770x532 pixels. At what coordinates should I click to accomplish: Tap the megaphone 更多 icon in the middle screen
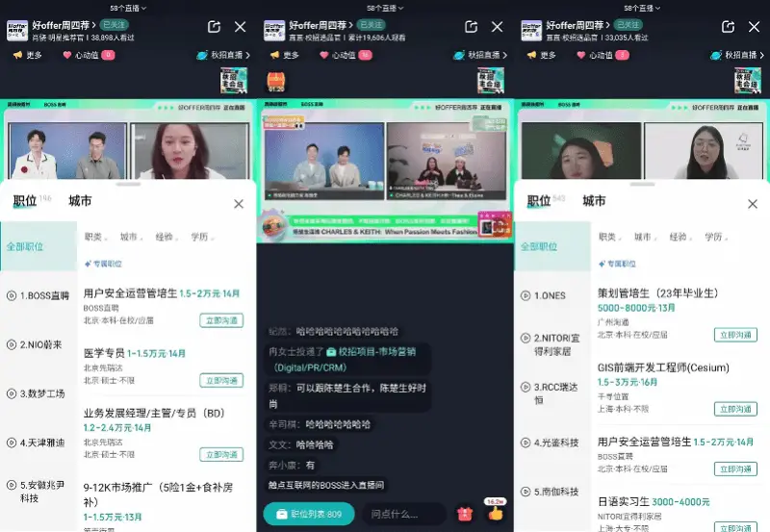click(x=284, y=55)
